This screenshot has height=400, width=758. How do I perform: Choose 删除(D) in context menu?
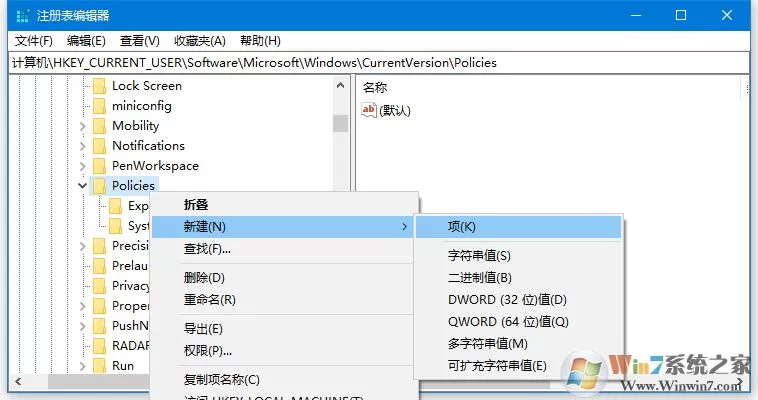coord(204,278)
